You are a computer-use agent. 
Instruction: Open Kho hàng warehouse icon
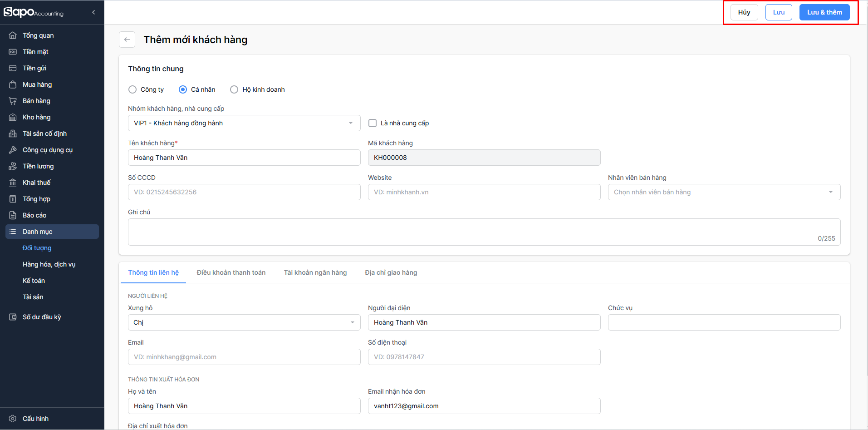coord(13,117)
